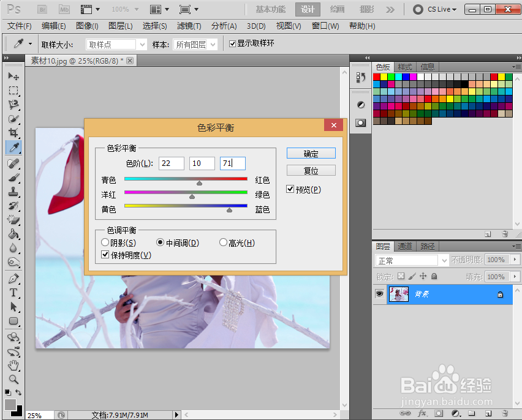Select the 阴影(S) radio button
The width and height of the screenshot is (522, 420).
[105, 242]
